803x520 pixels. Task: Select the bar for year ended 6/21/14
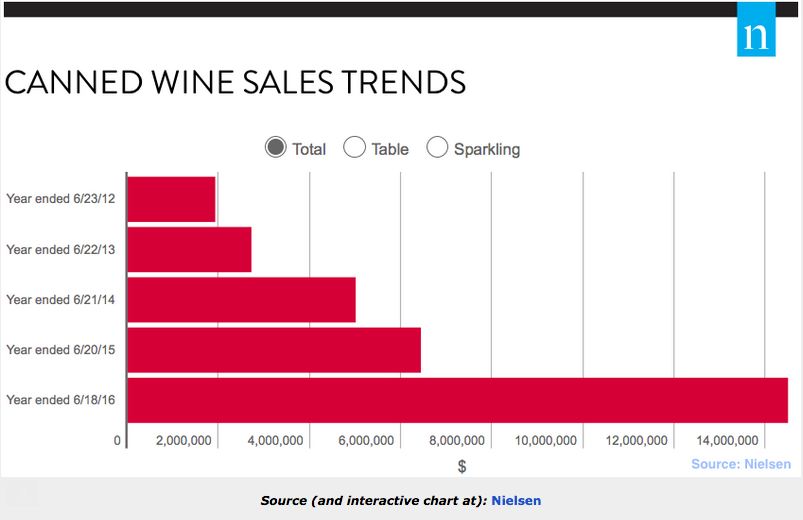[x=242, y=299]
